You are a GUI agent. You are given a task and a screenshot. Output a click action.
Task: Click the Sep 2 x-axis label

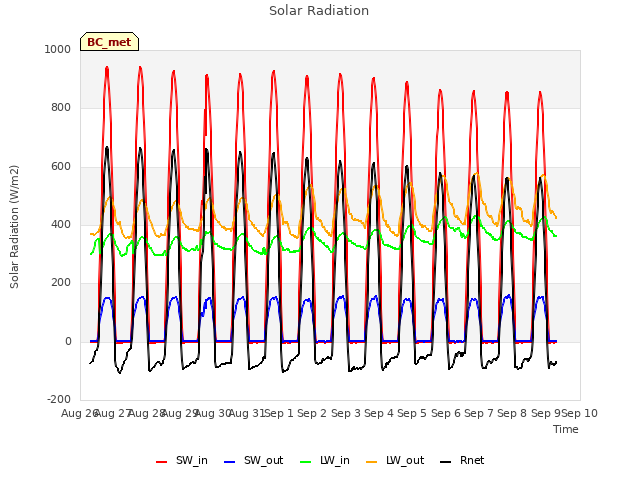(312, 413)
